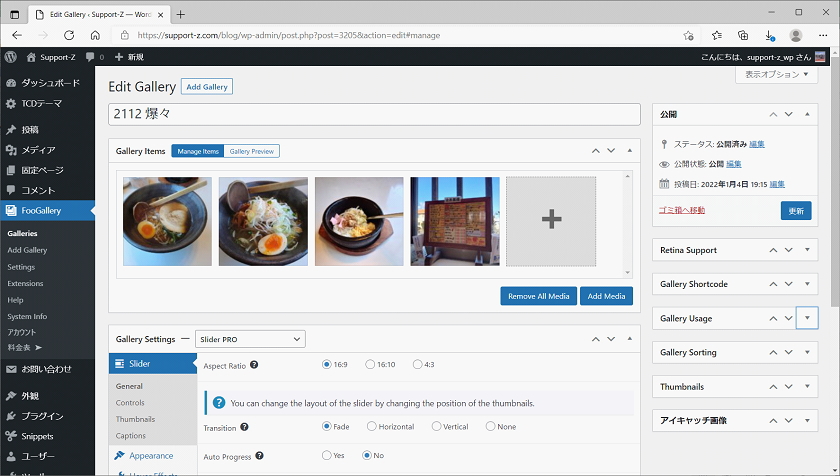840x476 pixels.
Task: Click the browser refresh icon
Action: [69, 35]
